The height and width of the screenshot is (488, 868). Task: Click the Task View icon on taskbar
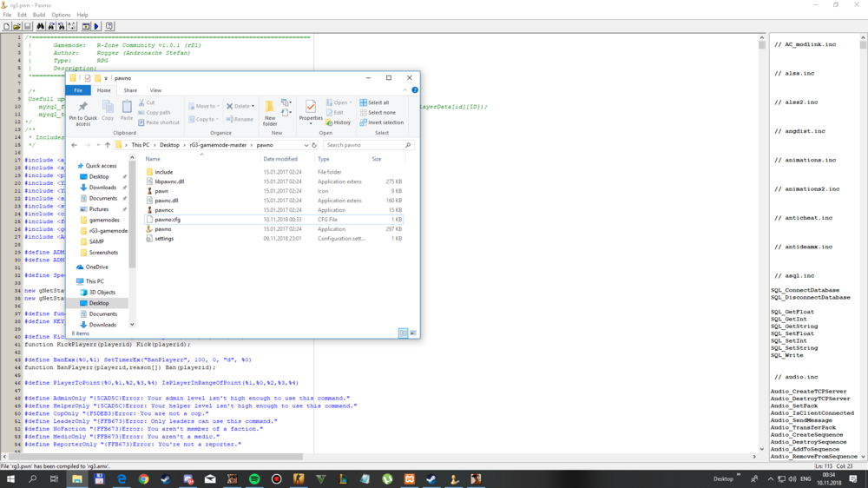pos(54,478)
